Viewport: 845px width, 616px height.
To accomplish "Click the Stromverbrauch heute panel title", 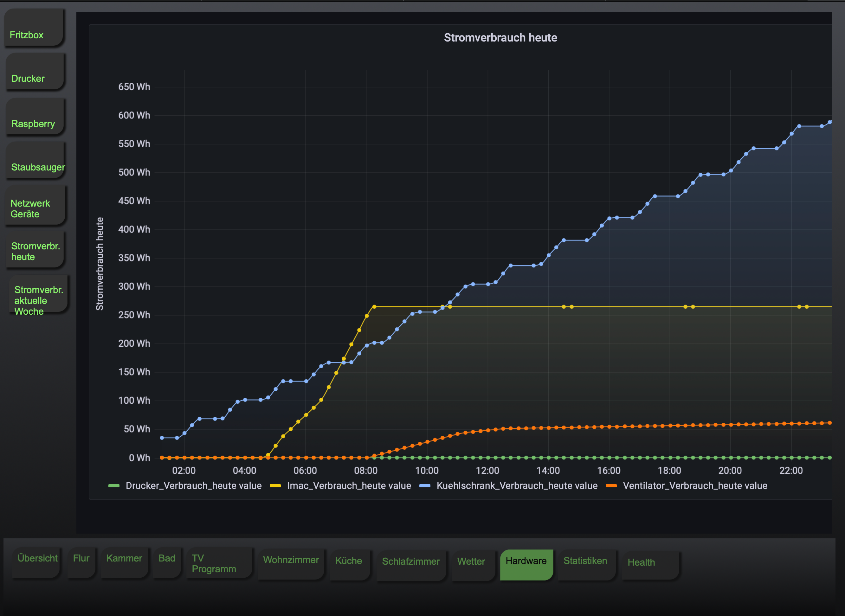I will [500, 38].
